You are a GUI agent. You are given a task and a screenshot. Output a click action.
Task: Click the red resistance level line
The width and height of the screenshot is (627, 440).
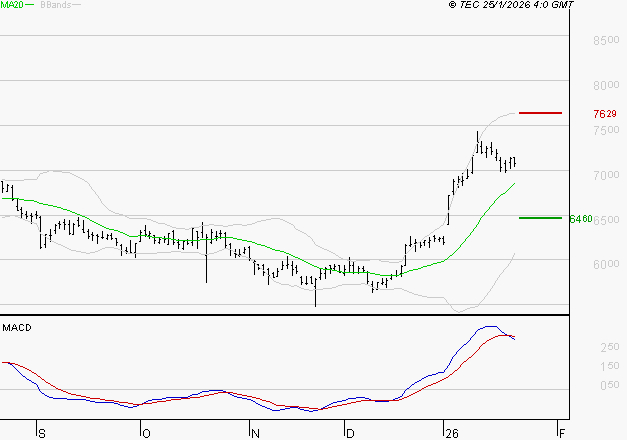(x=540, y=113)
